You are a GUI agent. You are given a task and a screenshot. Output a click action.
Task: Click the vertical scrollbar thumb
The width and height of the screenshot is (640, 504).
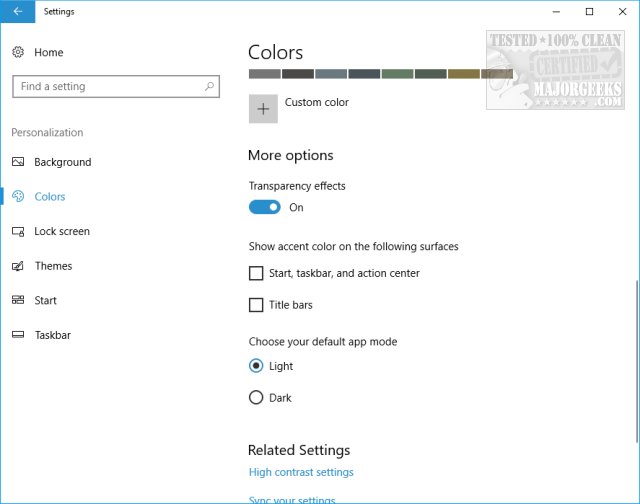point(637,361)
